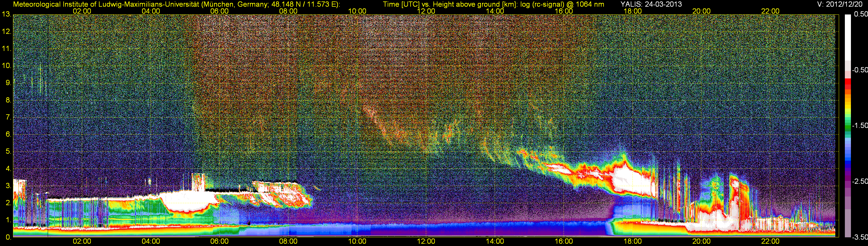Click the 6. height axis label
This screenshot has width=868, height=246.
tap(8, 135)
